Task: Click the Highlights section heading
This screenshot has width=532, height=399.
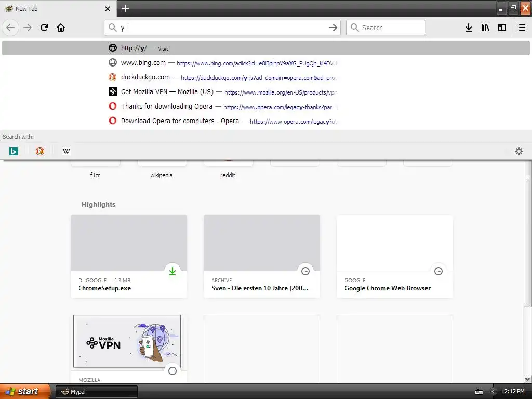Action: pyautogui.click(x=98, y=204)
